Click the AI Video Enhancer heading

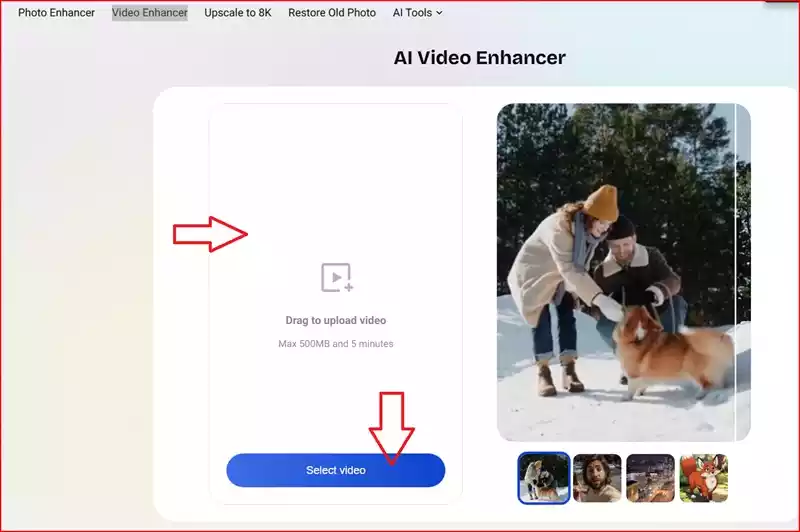pos(480,58)
